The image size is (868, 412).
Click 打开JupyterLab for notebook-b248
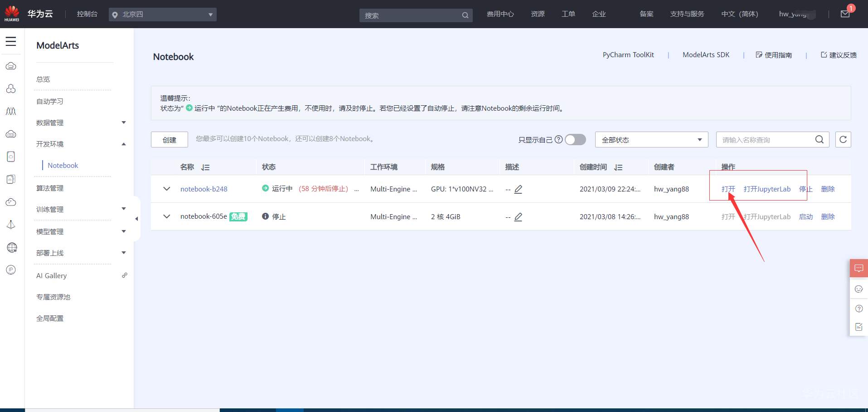[x=767, y=189]
